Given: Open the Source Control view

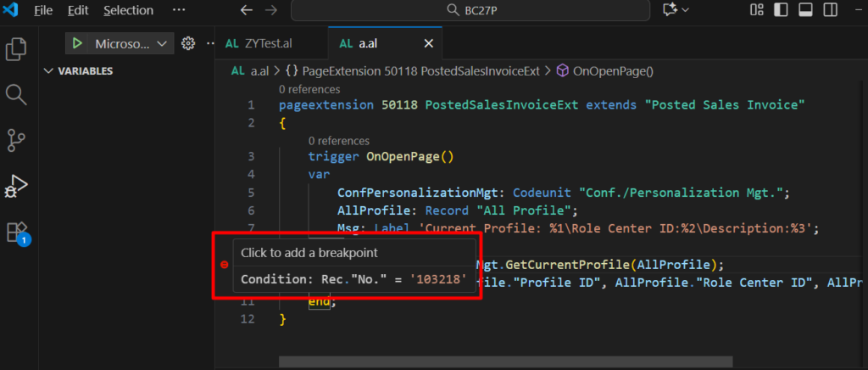Looking at the screenshot, I should coord(17,139).
